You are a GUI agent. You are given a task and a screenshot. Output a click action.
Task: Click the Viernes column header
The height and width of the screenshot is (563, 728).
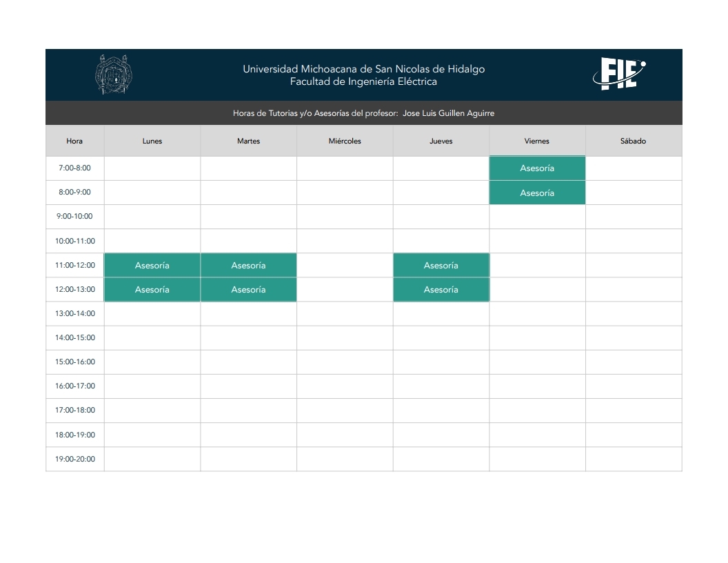click(x=537, y=141)
